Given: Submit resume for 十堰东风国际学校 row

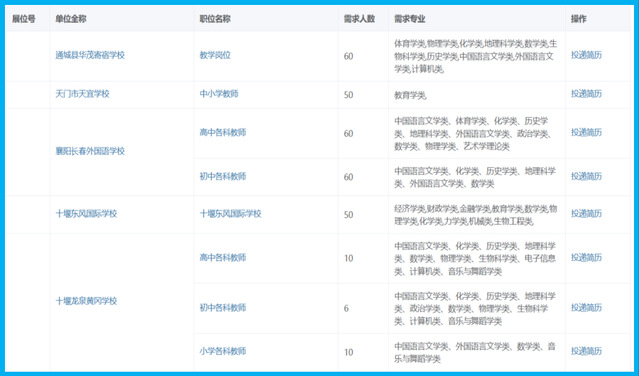Looking at the screenshot, I should pos(586,213).
